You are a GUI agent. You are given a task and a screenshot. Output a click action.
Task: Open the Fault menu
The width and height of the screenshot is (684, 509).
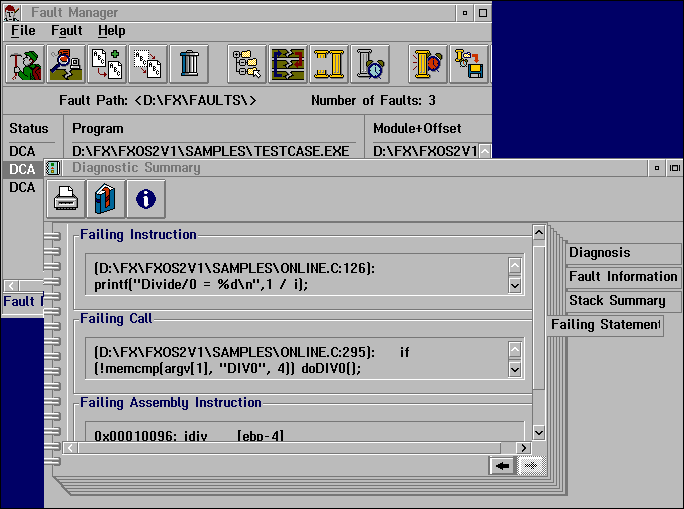tap(67, 31)
